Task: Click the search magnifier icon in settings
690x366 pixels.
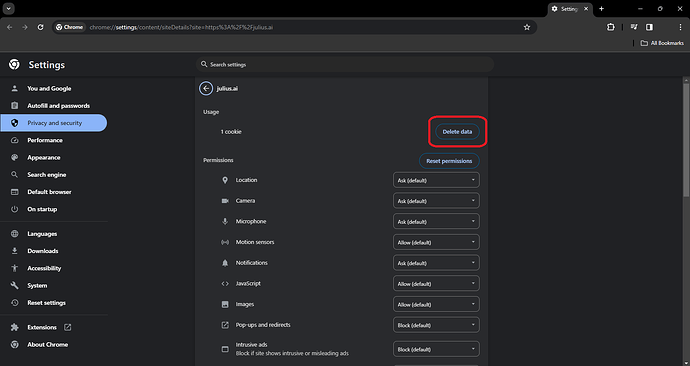Action: tap(204, 64)
